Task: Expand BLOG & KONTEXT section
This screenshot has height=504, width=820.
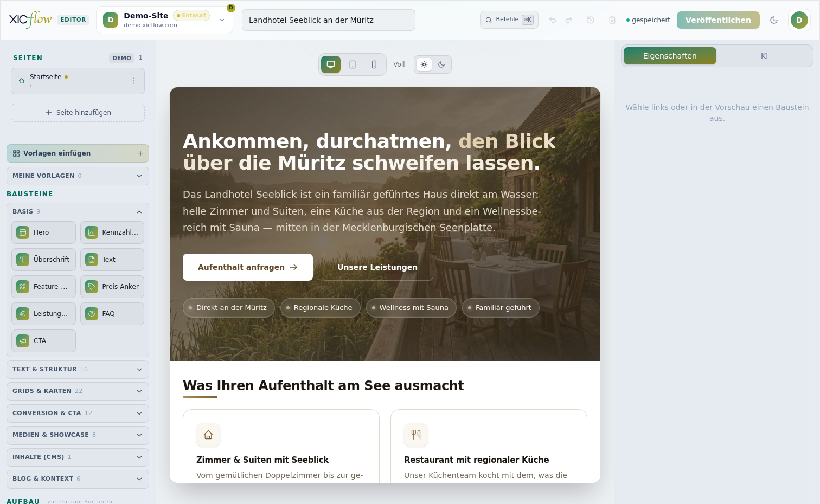Action: point(78,479)
